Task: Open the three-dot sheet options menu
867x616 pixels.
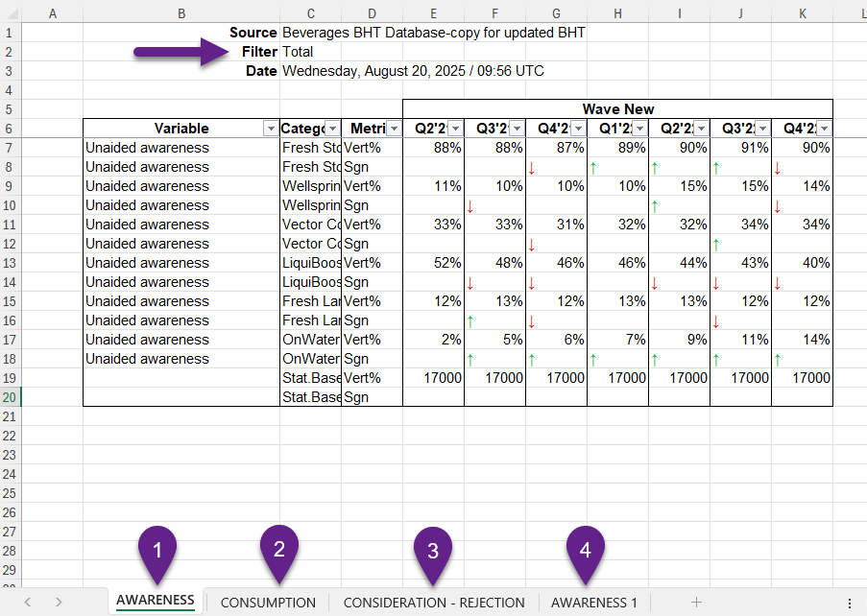Action: click(x=849, y=603)
